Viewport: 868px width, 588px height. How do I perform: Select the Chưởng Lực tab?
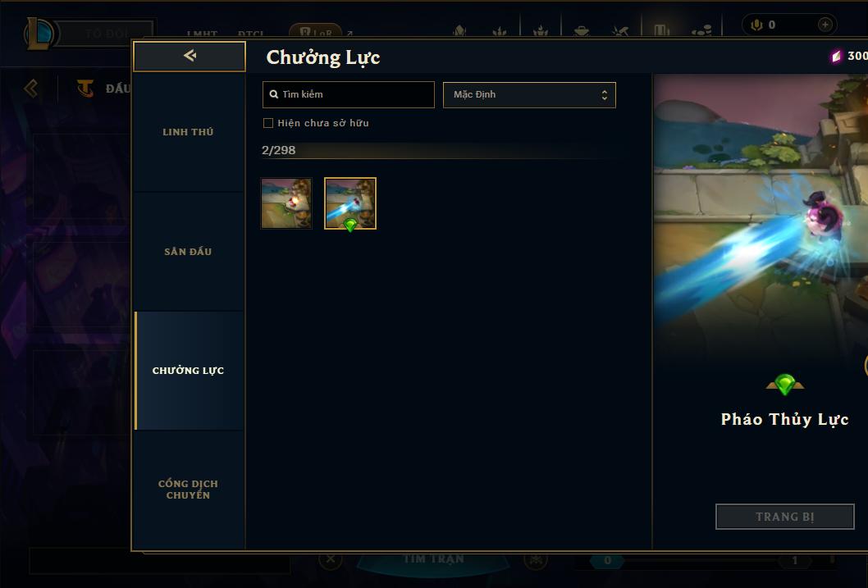pos(188,371)
